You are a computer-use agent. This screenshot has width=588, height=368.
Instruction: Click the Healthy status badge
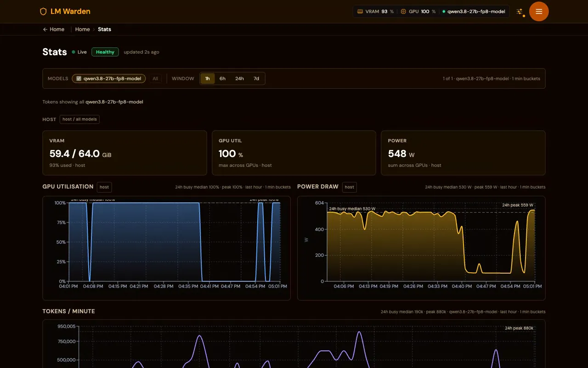pyautogui.click(x=105, y=52)
